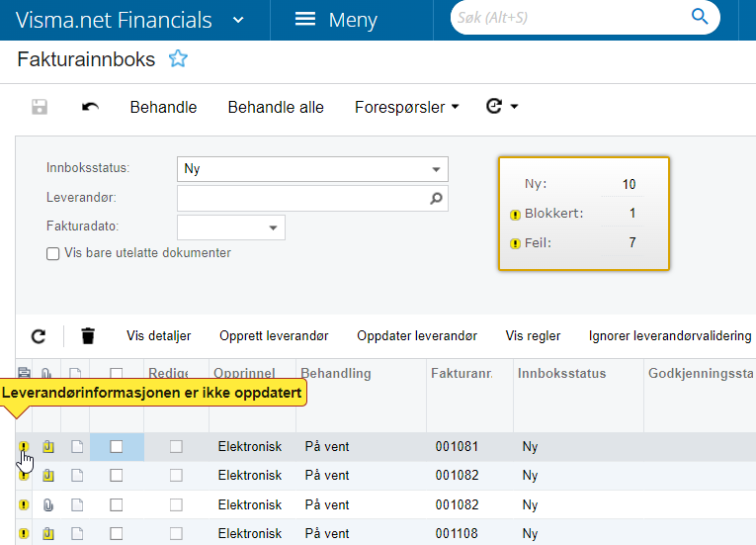Select checkbox for invoice 001081 row

coord(117,446)
